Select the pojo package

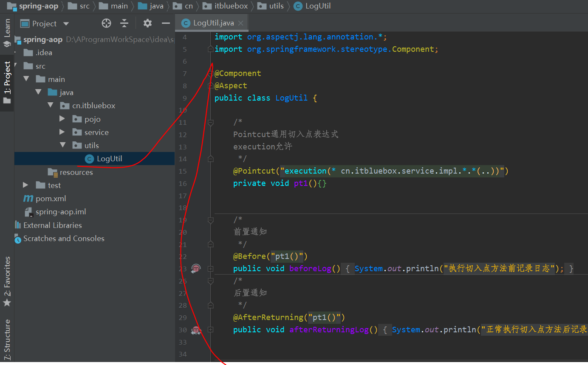pos(92,119)
